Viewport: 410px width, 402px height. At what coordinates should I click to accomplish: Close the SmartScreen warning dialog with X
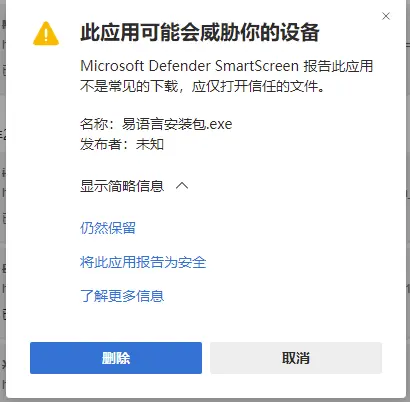(386, 16)
